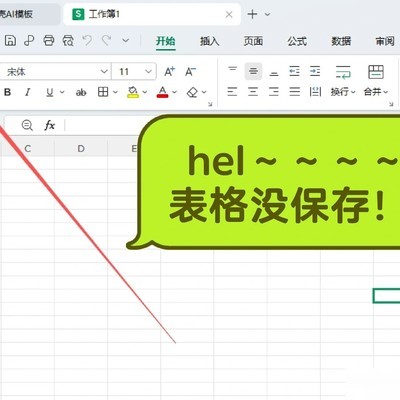The image size is (400, 400).
Task: Decrease indent icon
Action: (x=294, y=71)
